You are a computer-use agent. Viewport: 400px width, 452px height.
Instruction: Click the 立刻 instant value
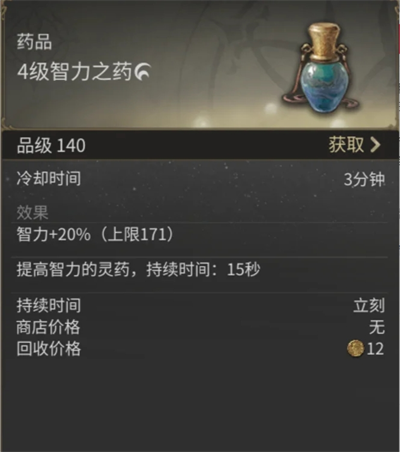tap(369, 305)
